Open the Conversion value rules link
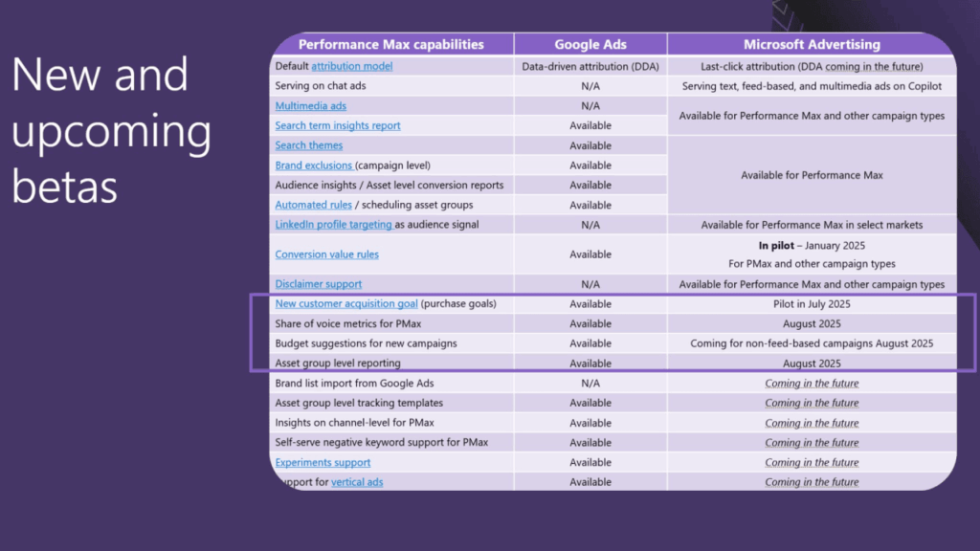Screen dimensions: 980x551 pos(327,254)
